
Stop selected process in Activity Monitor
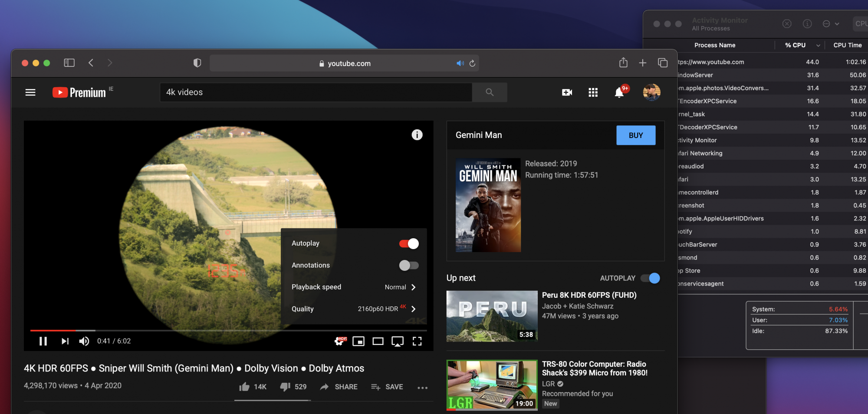pos(787,24)
